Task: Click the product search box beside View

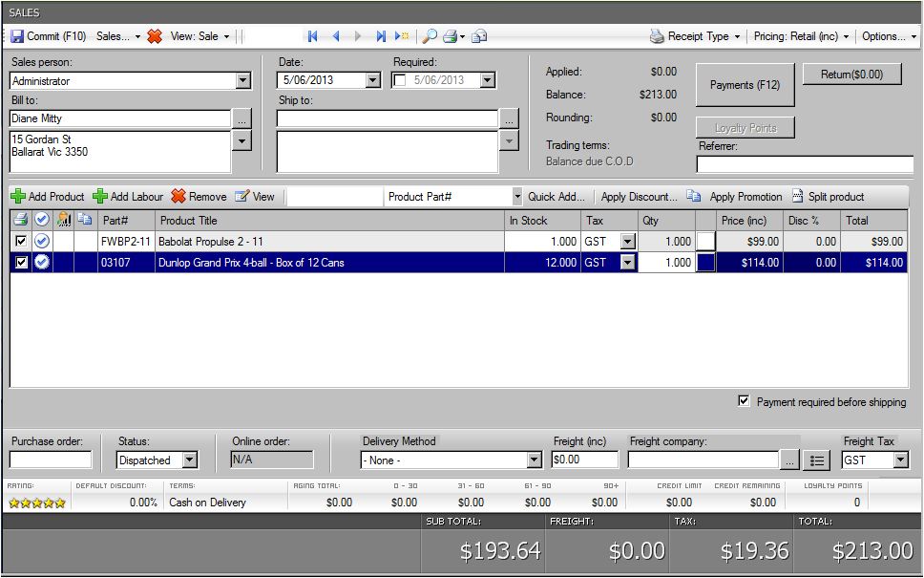Action: click(335, 197)
